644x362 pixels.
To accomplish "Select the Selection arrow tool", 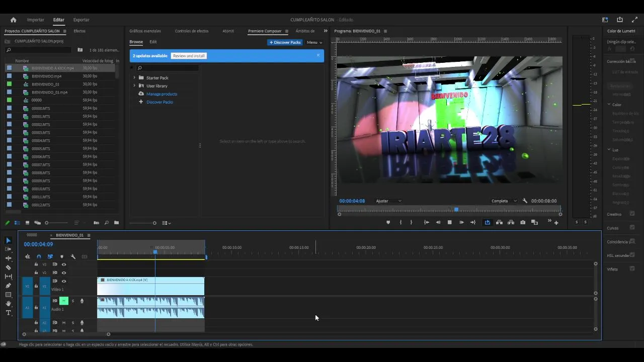I will (x=8, y=240).
